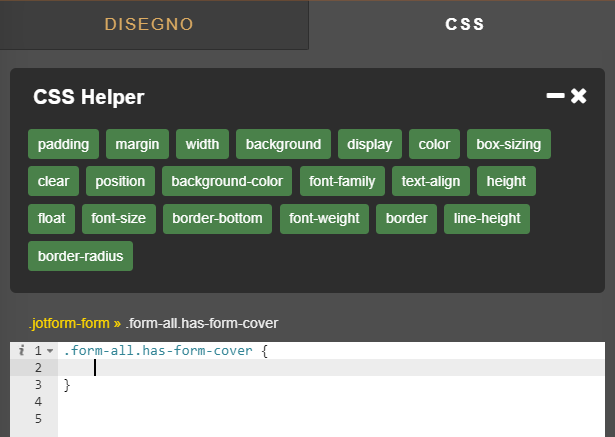
Task: Choose the font-family property button
Action: click(x=342, y=181)
